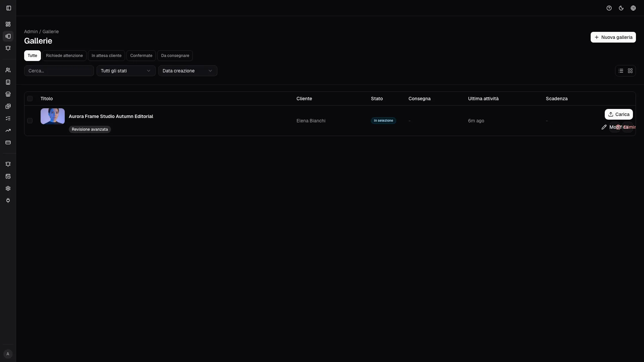This screenshot has height=362, width=644.
Task: Click the Scadenza column header
Action: pos(557,99)
